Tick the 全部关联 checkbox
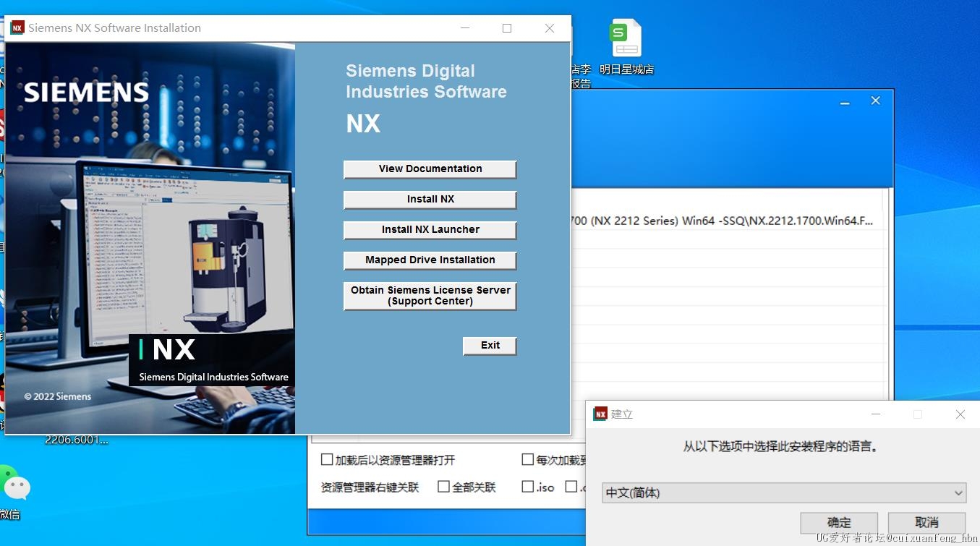Image resolution: width=980 pixels, height=546 pixels. pyautogui.click(x=444, y=487)
